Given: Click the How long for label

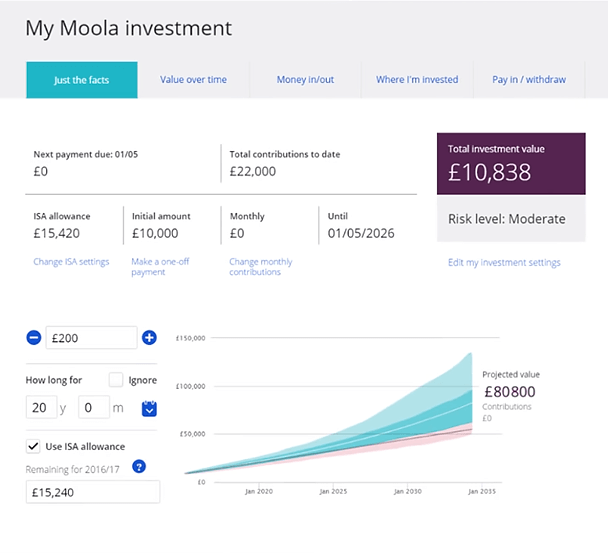Looking at the screenshot, I should point(54,380).
